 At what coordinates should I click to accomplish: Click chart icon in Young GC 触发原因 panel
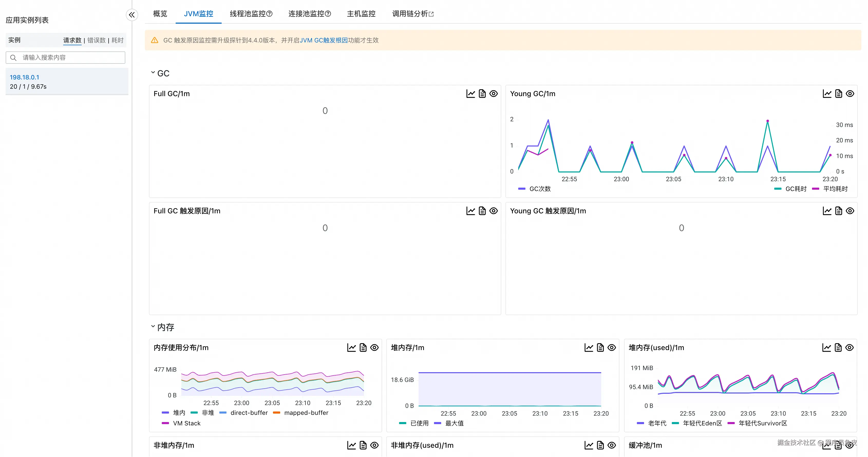pos(827,211)
